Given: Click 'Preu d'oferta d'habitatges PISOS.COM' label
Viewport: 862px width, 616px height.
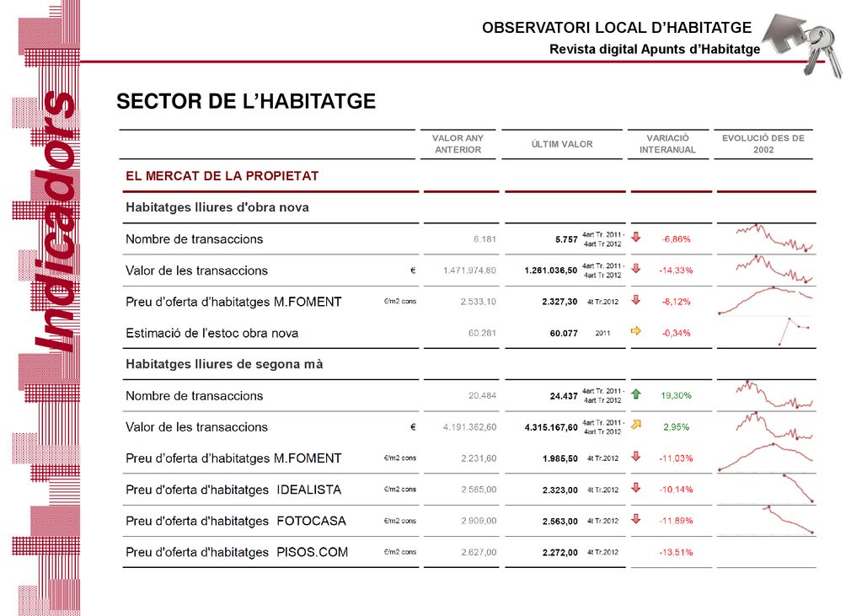Looking at the screenshot, I should click(x=237, y=552).
